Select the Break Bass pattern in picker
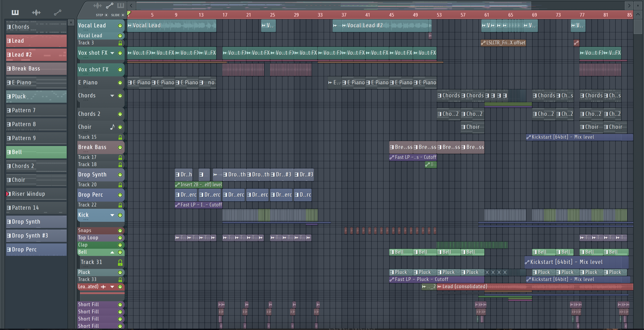 click(x=36, y=68)
